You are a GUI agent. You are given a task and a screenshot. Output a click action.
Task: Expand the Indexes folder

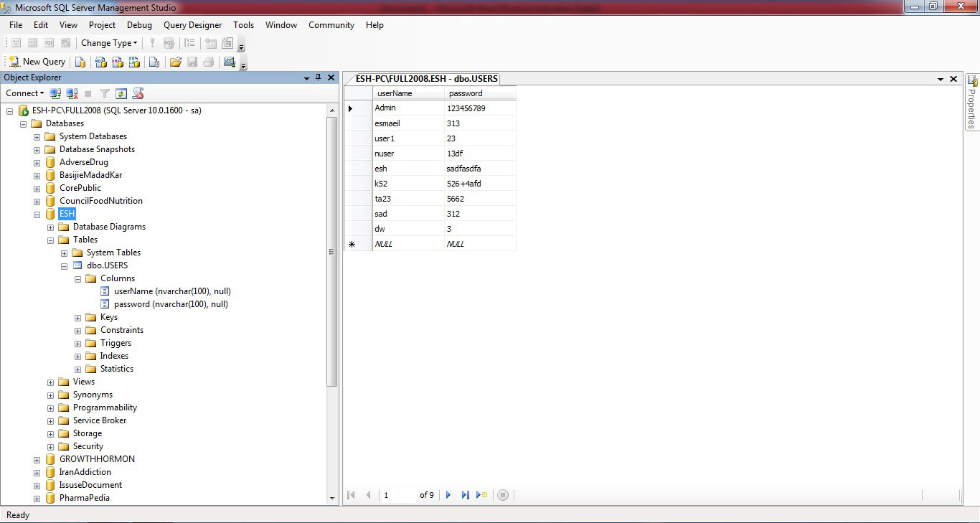pyautogui.click(x=77, y=356)
